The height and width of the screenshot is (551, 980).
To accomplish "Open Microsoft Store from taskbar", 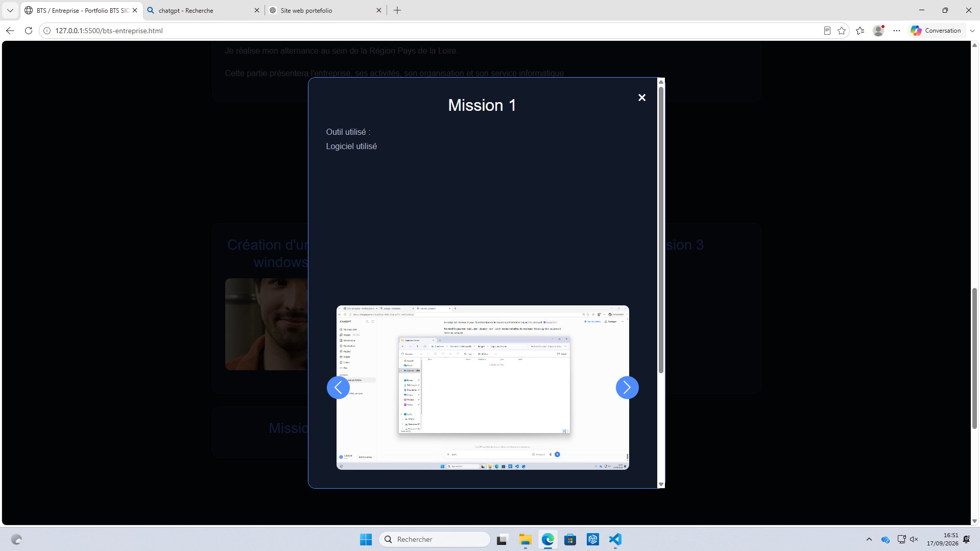I will [x=570, y=539].
